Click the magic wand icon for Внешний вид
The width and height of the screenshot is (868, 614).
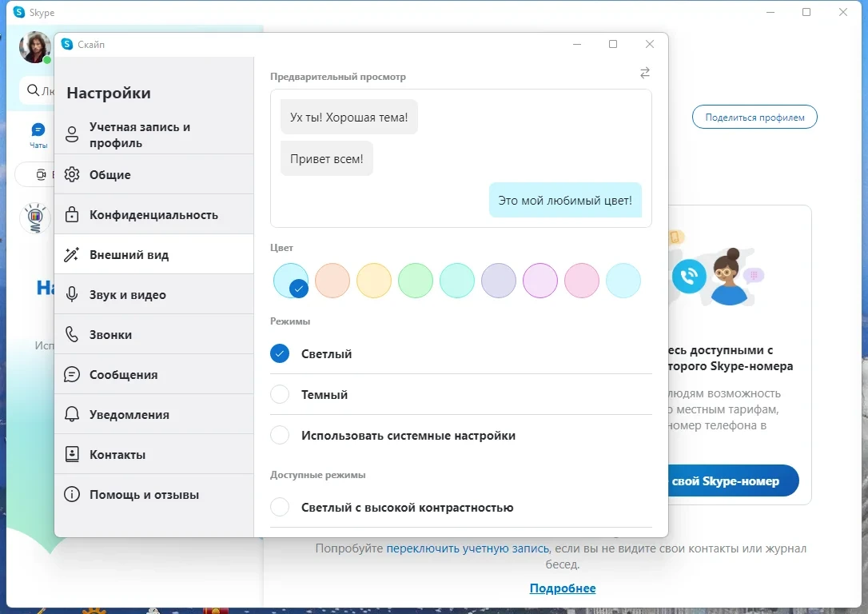pos(72,254)
